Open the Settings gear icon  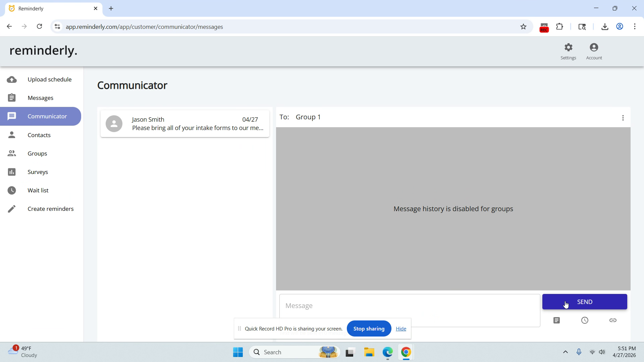pyautogui.click(x=568, y=47)
